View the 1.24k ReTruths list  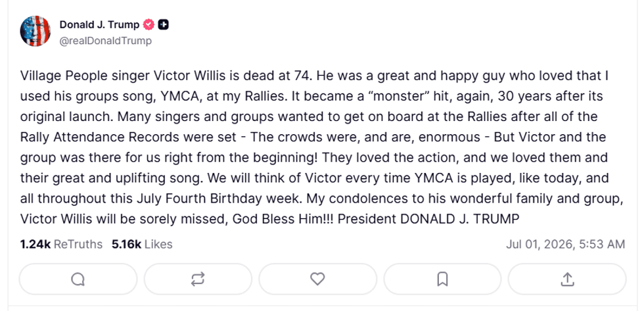(61, 245)
